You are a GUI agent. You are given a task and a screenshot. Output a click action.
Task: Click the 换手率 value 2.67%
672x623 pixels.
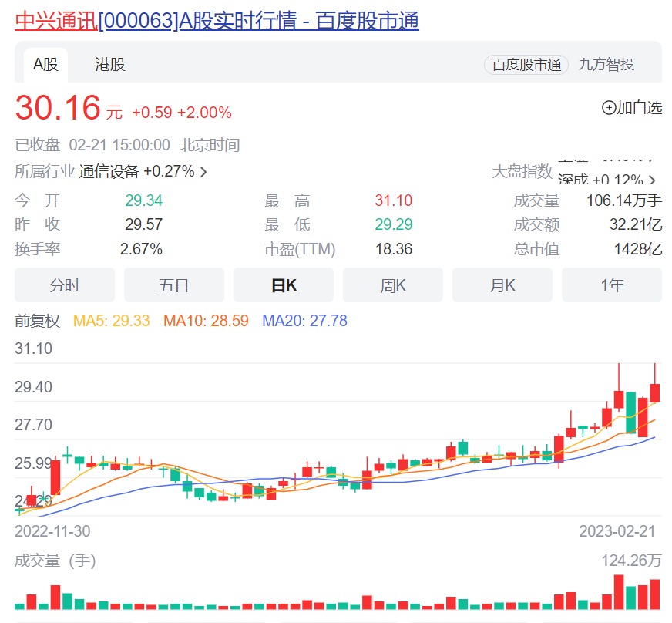141,249
